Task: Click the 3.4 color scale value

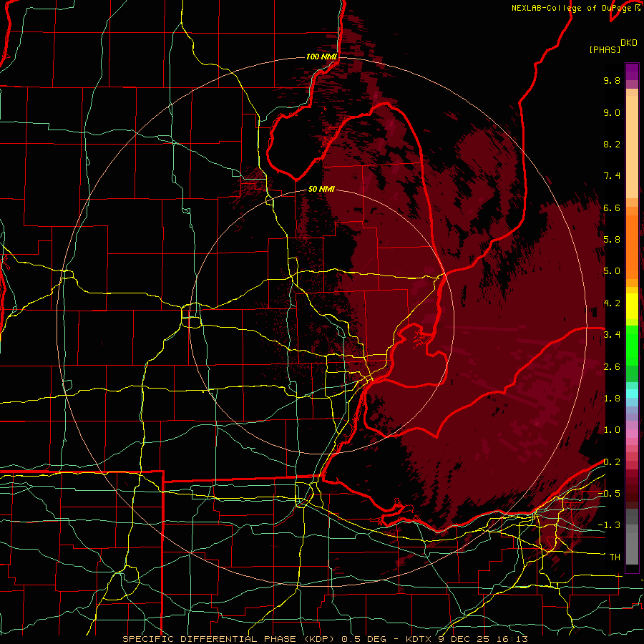Action: [x=612, y=335]
